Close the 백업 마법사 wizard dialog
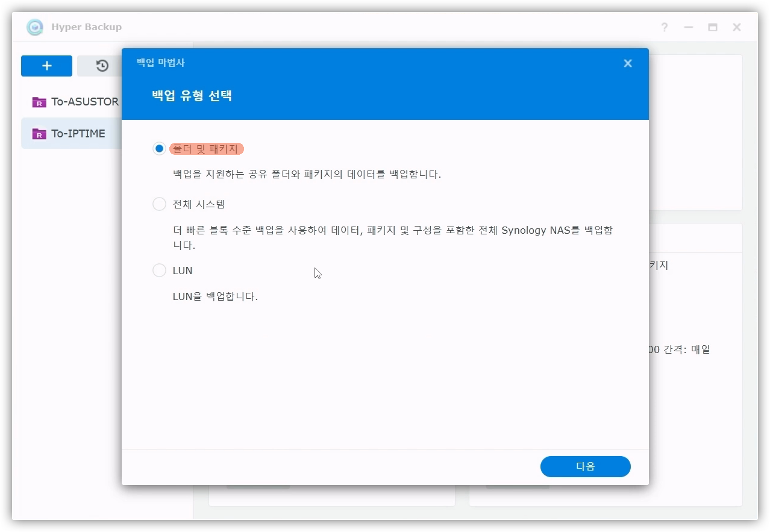 coord(627,63)
